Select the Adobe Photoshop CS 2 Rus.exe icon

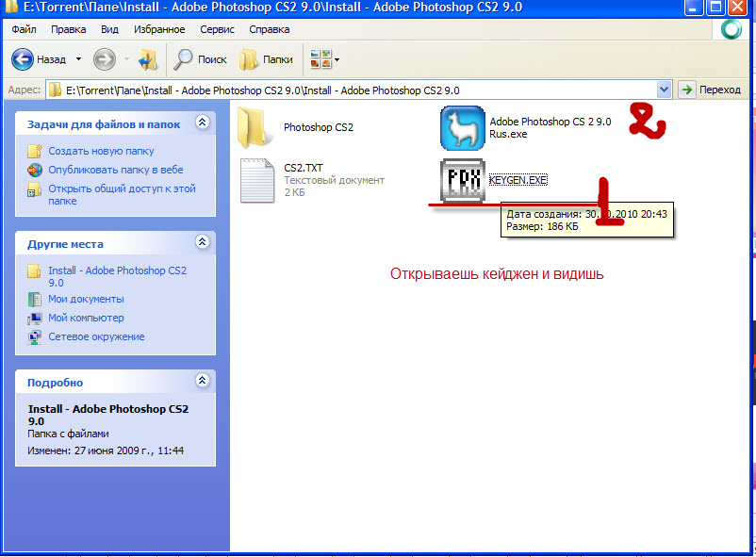coord(463,128)
